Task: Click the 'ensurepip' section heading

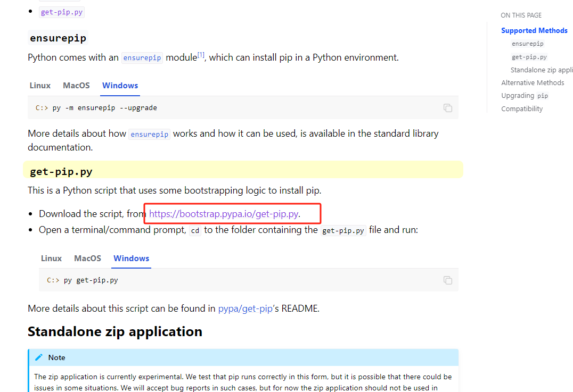Action: pos(58,38)
